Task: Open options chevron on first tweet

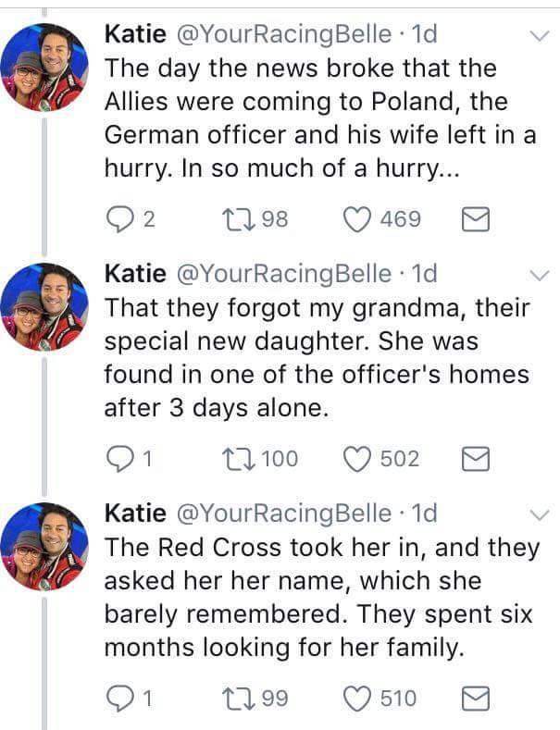Action: coord(536,38)
